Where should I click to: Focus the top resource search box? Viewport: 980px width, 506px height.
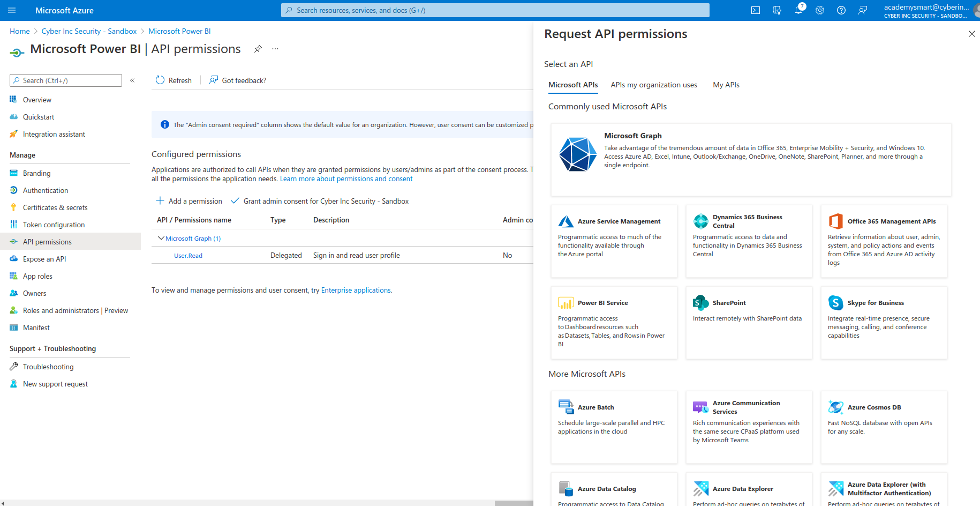[x=495, y=10]
